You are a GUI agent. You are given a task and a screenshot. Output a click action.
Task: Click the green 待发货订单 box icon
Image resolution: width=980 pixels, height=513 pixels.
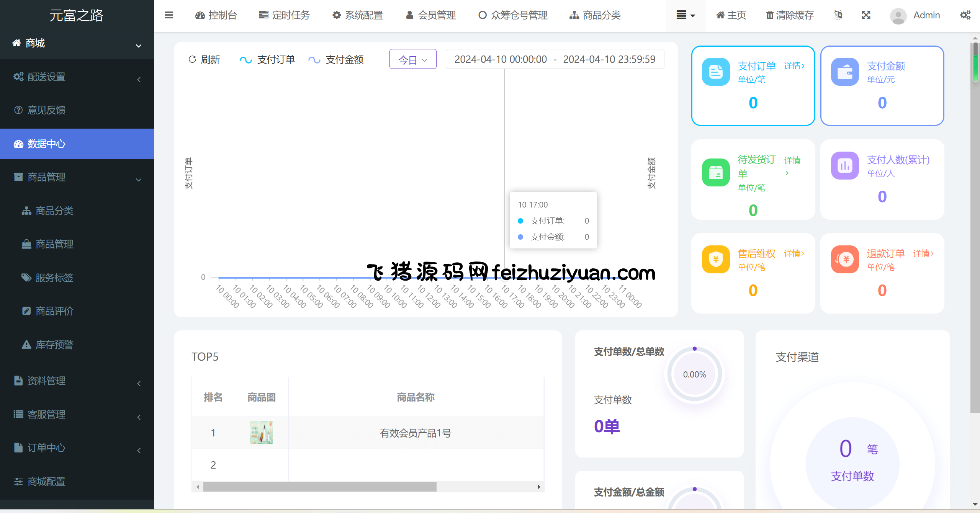[715, 172]
